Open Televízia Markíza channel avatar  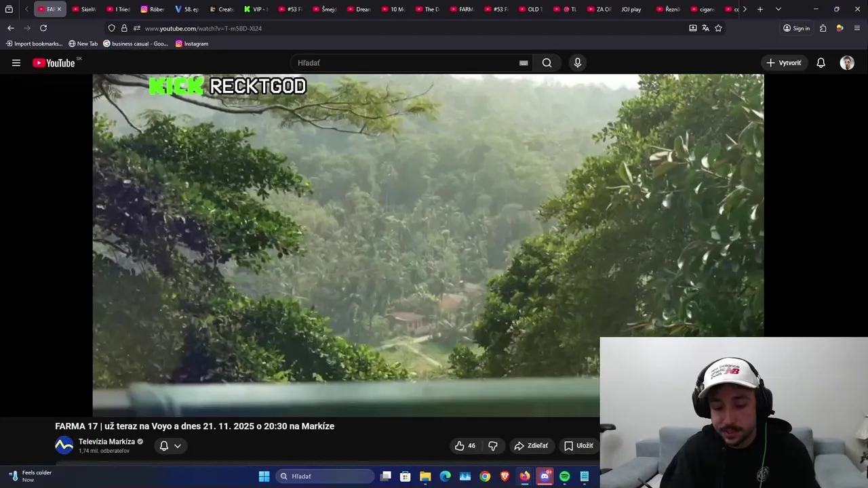click(64, 446)
